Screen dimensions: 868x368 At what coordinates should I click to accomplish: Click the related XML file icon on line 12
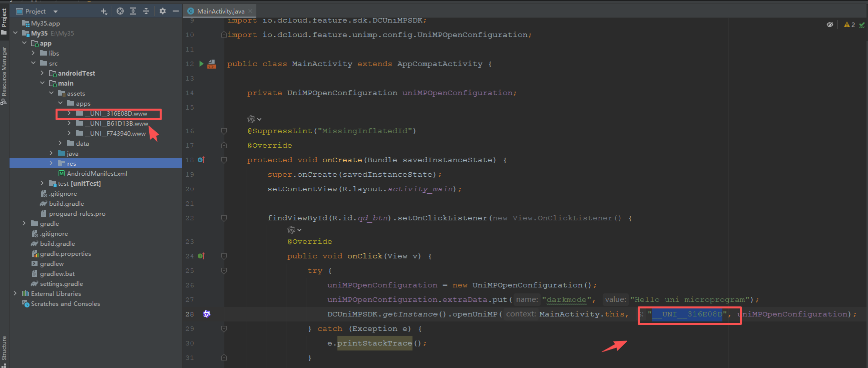212,64
